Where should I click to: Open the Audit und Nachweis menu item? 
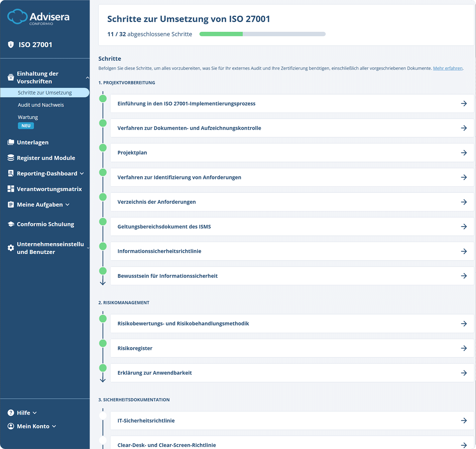point(41,105)
